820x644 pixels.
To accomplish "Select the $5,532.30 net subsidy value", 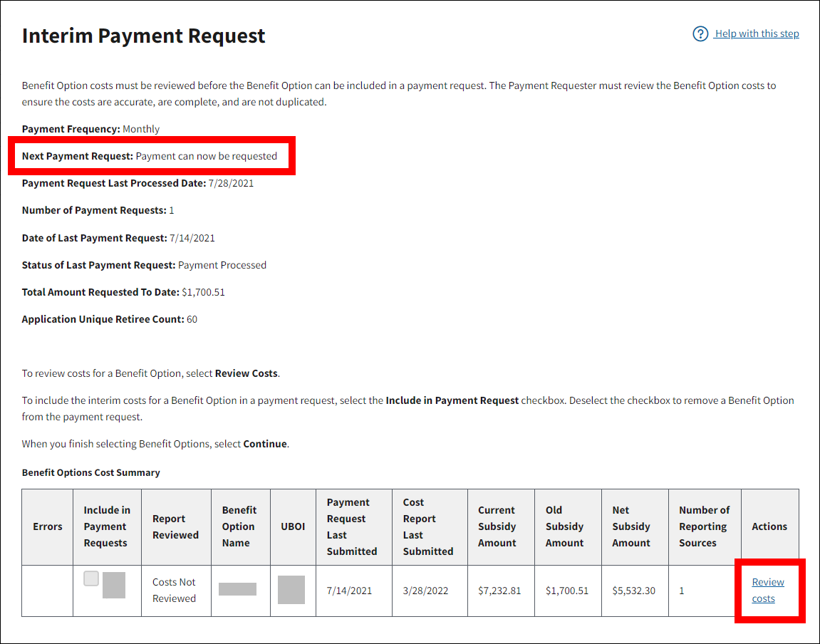I will pyautogui.click(x=633, y=591).
